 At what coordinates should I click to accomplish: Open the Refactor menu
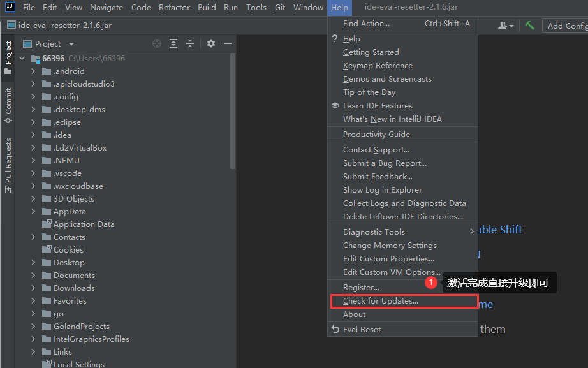pos(174,8)
